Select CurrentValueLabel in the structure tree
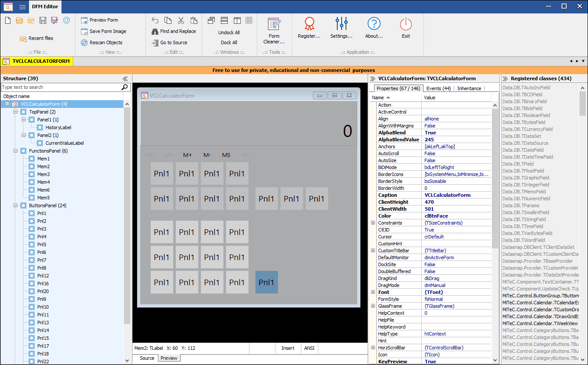Image resolution: width=588 pixels, height=365 pixels. coord(65,143)
